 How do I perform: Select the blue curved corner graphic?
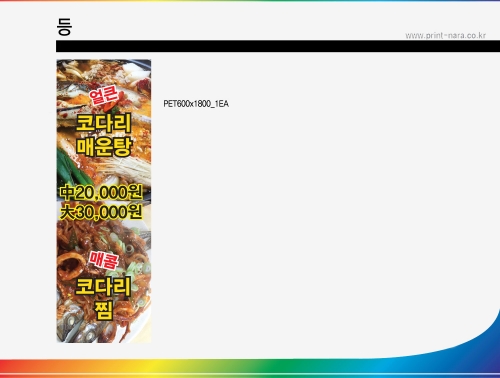[x=480, y=338]
